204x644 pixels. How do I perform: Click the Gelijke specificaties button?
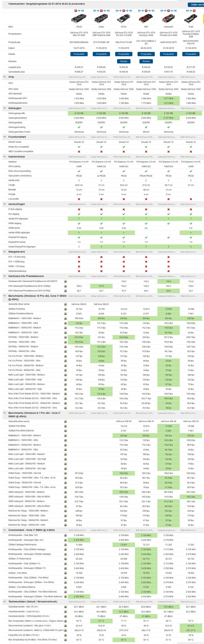[196, 4]
